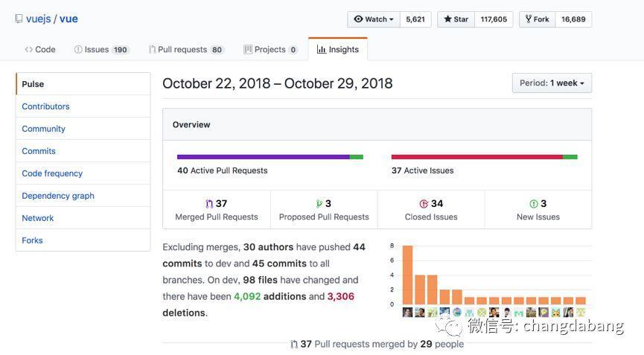The height and width of the screenshot is (355, 644).
Task: Click the merged pull requests icon
Action: (209, 204)
